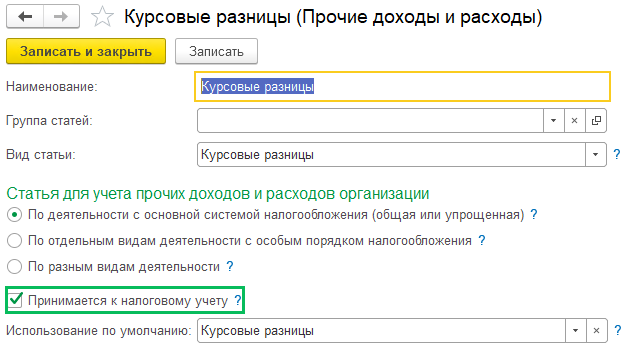
Task: Show help for Использование по умолчанию
Action: coord(617,331)
